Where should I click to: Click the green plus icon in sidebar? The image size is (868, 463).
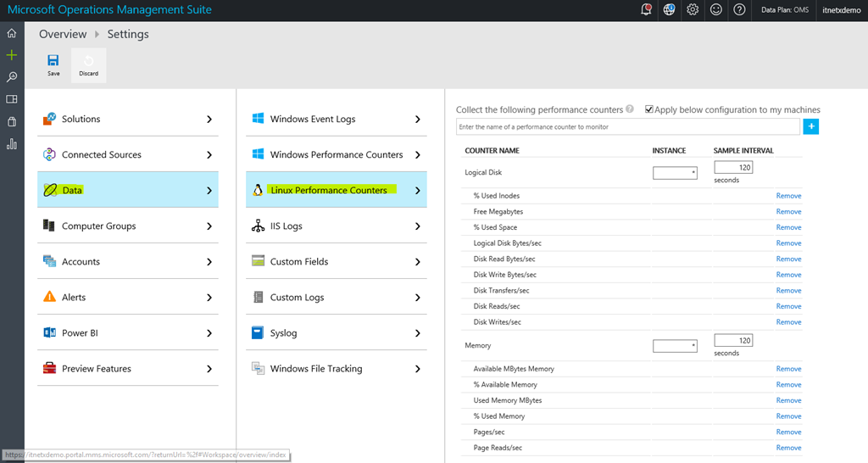[12, 55]
